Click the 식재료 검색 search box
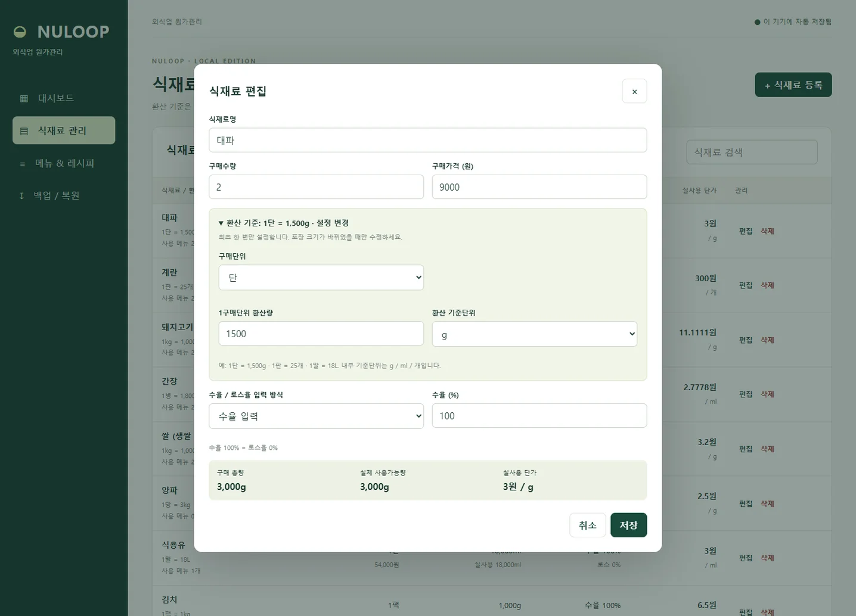856x616 pixels. click(752, 152)
